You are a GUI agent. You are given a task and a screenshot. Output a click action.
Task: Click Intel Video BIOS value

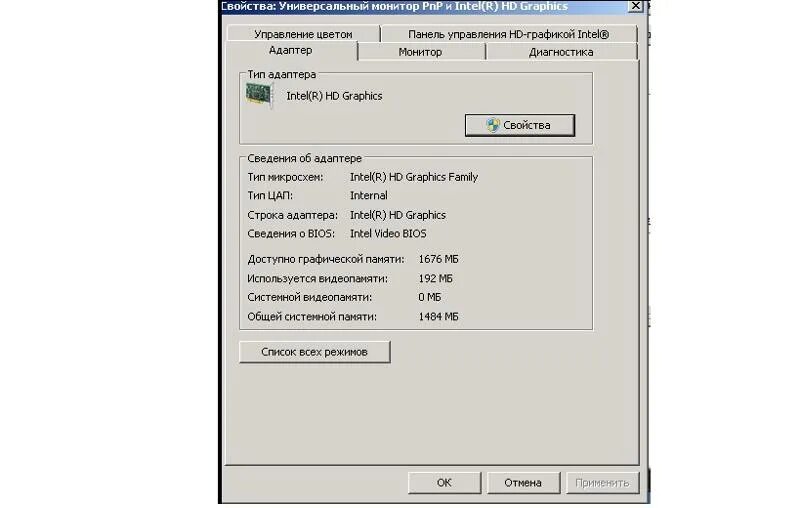click(x=388, y=234)
